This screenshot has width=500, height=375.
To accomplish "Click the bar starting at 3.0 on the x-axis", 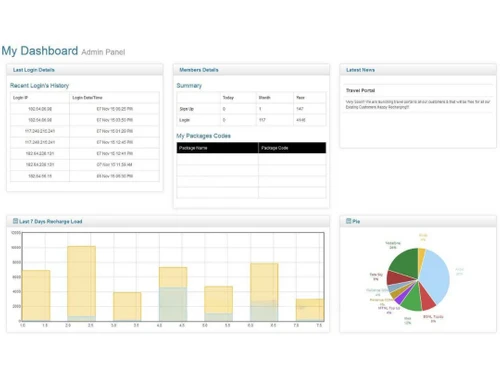I will click(x=127, y=307).
